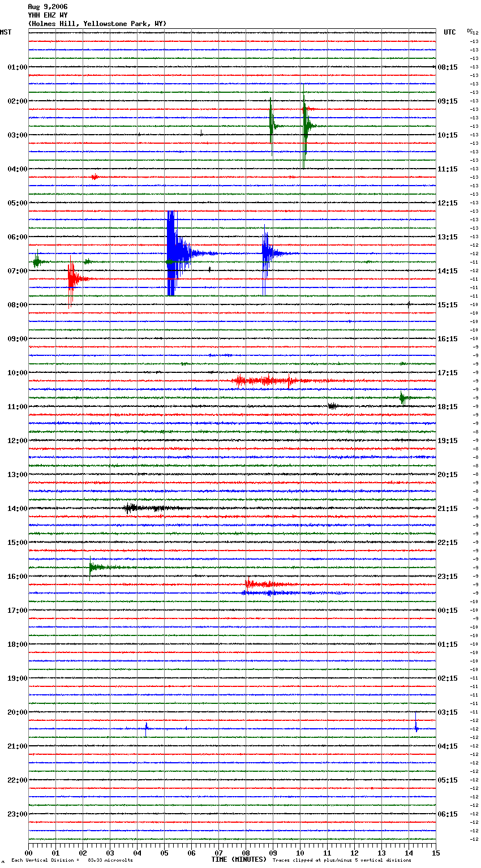
Task: Click the '06:00' MST time label
Action: click(17, 237)
